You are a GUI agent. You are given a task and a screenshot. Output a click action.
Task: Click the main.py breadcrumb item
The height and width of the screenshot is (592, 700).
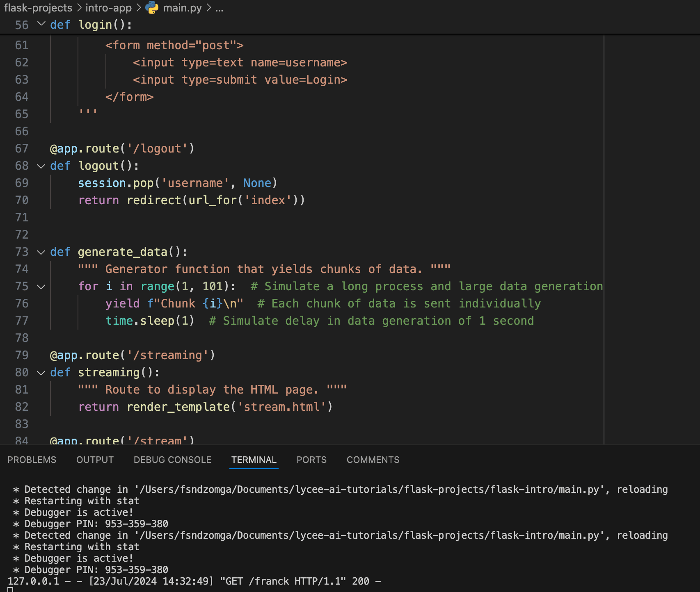(x=182, y=8)
